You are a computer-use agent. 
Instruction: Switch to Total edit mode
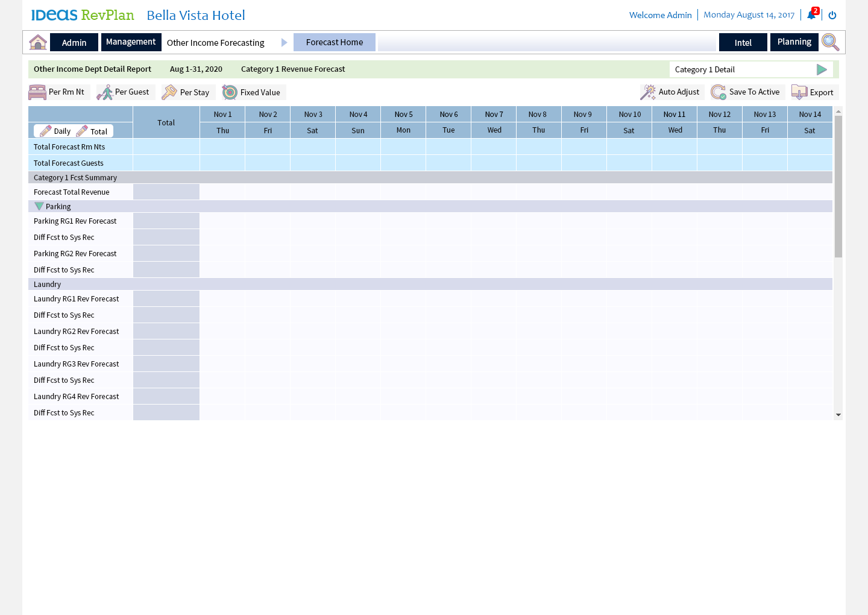92,131
